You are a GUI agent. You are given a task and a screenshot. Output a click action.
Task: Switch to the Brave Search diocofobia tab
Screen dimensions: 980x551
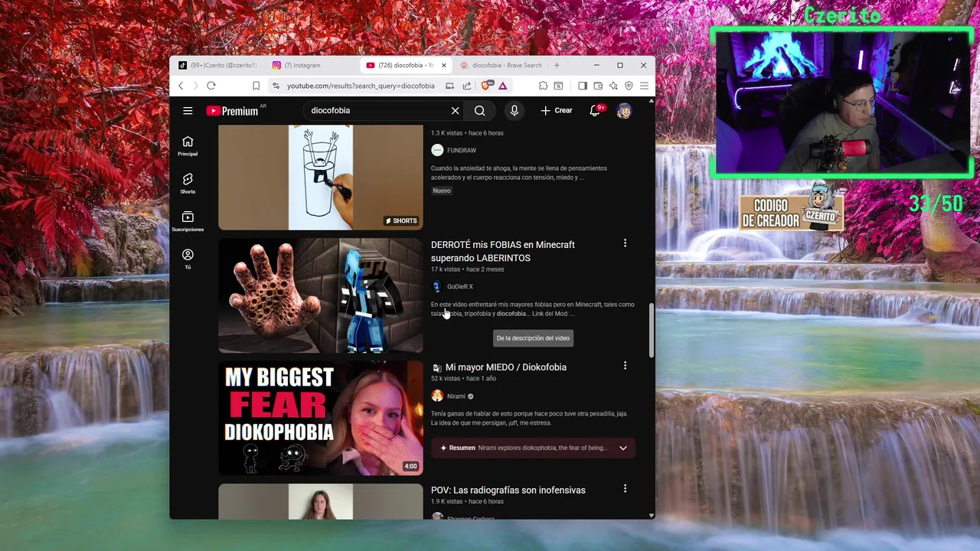click(501, 65)
